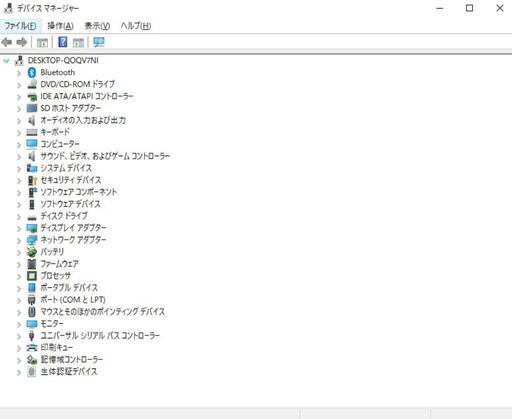Expand the ディスプレイ アダプター category
Viewport: 512px width, 419px height.
(x=19, y=228)
